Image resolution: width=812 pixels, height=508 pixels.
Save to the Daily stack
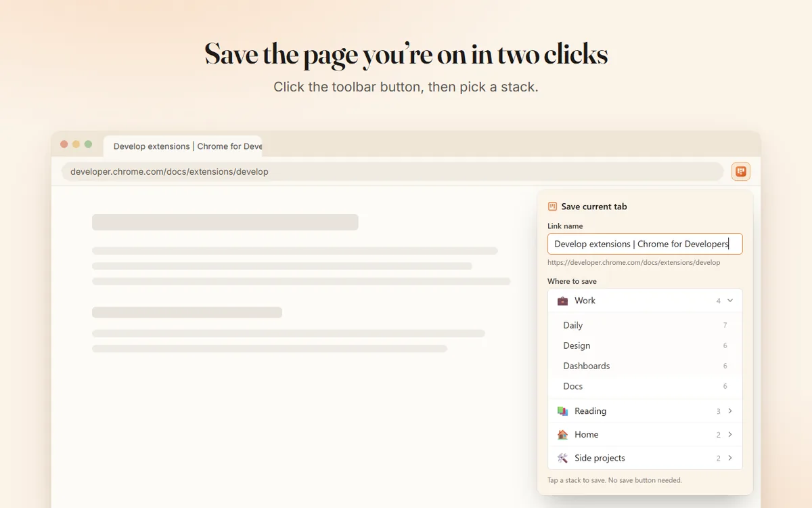point(645,326)
